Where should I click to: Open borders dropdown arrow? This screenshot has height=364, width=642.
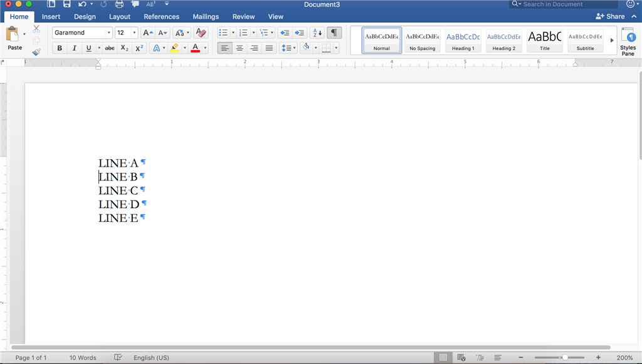(336, 48)
